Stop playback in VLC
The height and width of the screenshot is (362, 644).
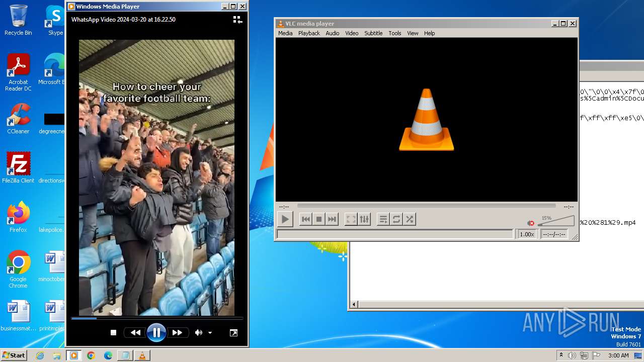coord(318,219)
